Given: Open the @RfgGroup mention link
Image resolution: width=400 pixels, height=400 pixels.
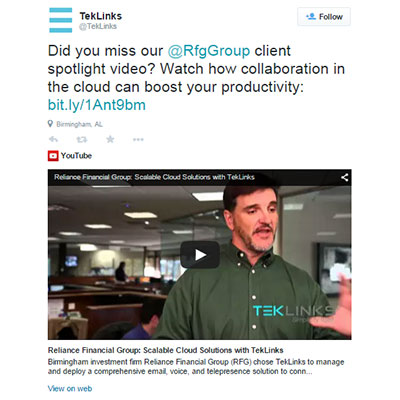Looking at the screenshot, I should pos(209,51).
